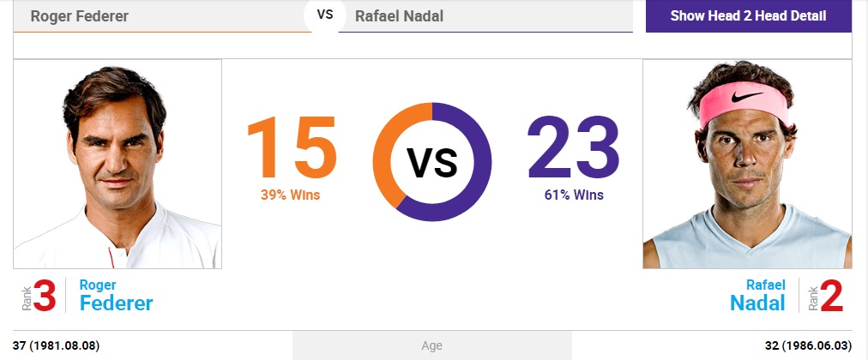This screenshot has width=868, height=360.
Task: Click the blue Roger Federer name link
Action: pyautogui.click(x=117, y=296)
